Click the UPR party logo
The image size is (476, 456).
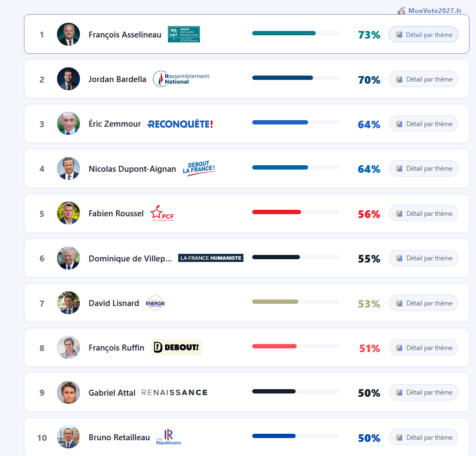(x=184, y=34)
